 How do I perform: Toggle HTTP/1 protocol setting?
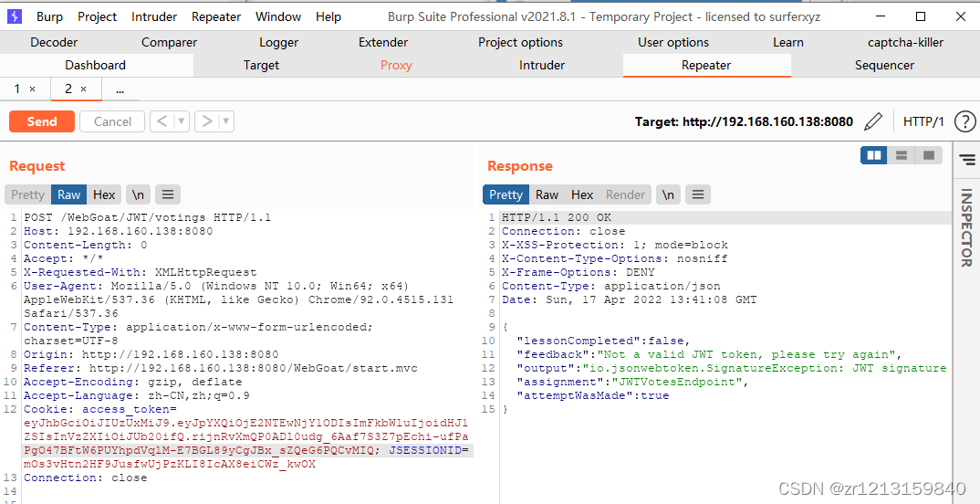923,121
